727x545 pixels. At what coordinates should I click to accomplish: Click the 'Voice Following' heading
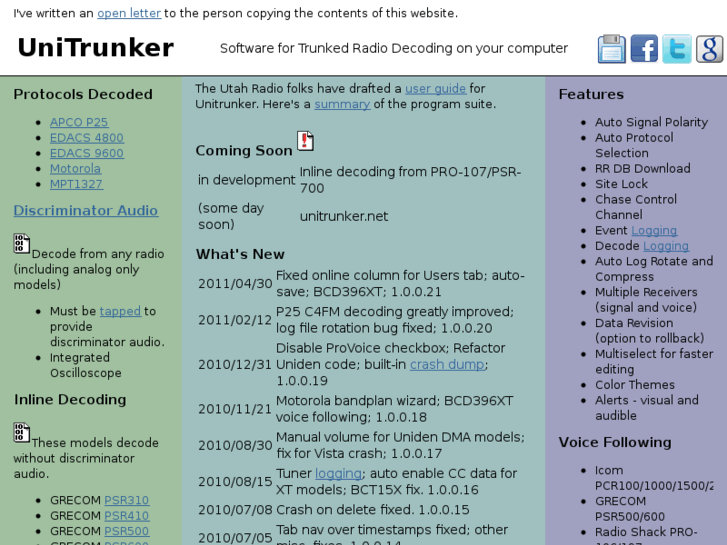point(615,442)
